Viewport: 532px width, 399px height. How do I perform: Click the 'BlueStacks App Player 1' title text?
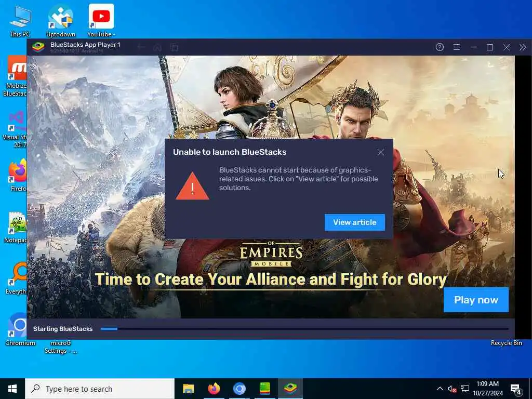tap(85, 45)
